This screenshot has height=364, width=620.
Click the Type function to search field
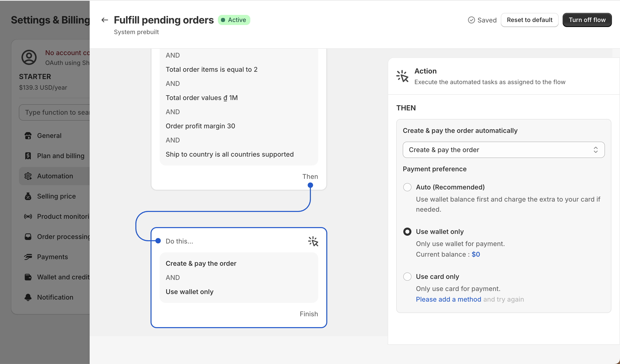tap(55, 112)
